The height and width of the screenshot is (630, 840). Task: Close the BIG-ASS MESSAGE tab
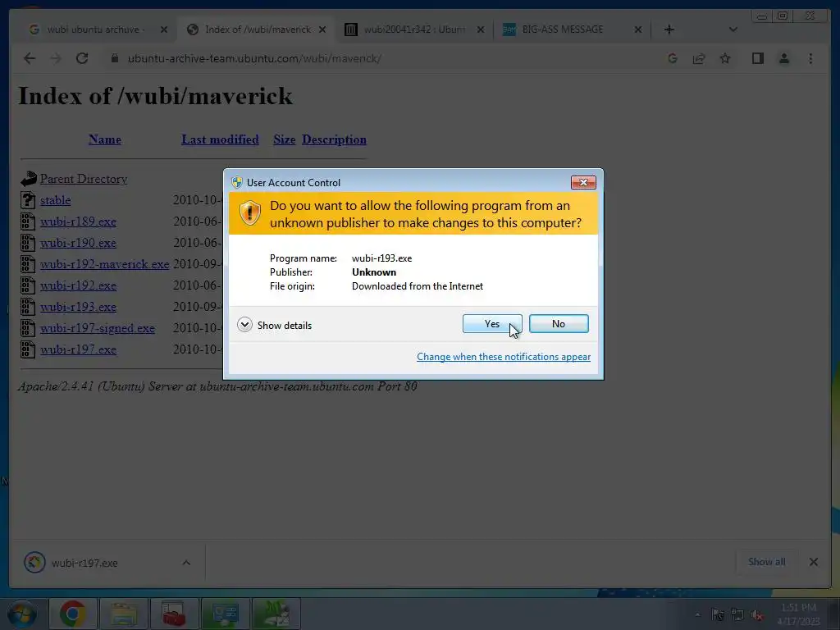[637, 30]
